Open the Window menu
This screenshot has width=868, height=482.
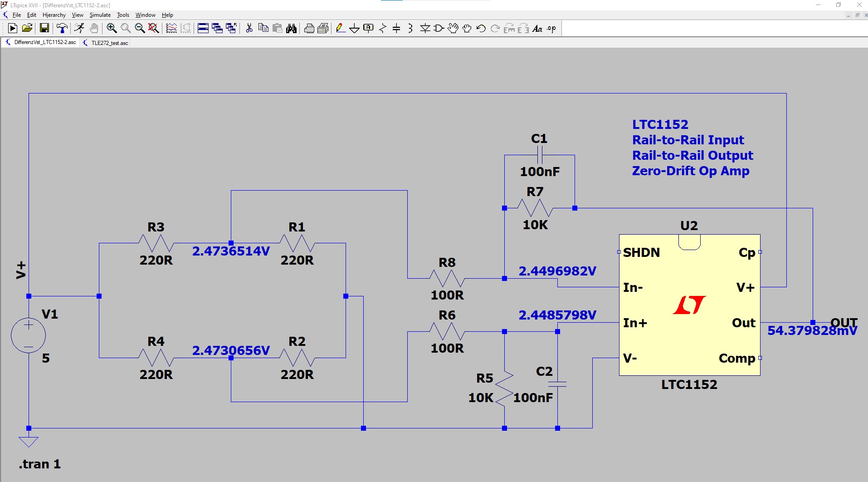[x=145, y=15]
